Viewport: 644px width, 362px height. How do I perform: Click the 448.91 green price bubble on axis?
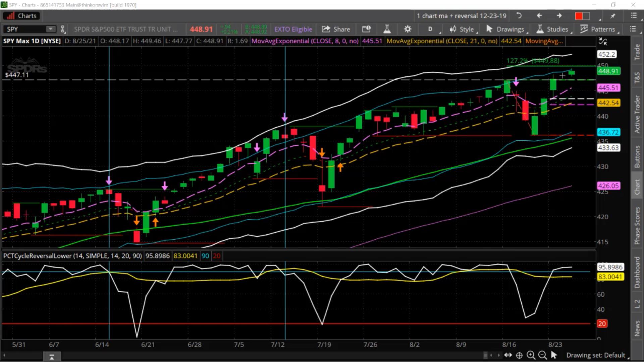pos(608,71)
